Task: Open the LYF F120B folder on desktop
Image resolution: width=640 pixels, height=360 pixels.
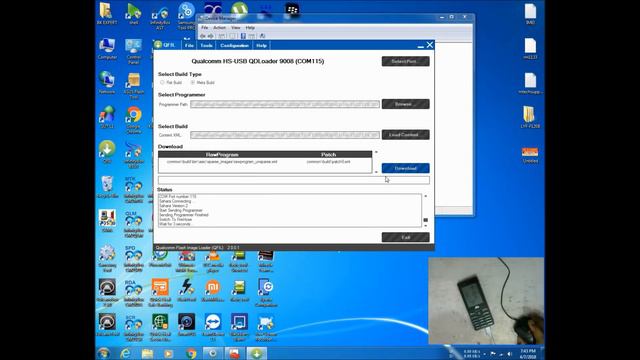Action: pyautogui.click(x=530, y=117)
